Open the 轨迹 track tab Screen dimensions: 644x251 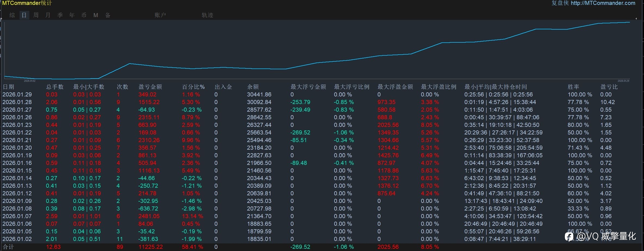click(207, 15)
